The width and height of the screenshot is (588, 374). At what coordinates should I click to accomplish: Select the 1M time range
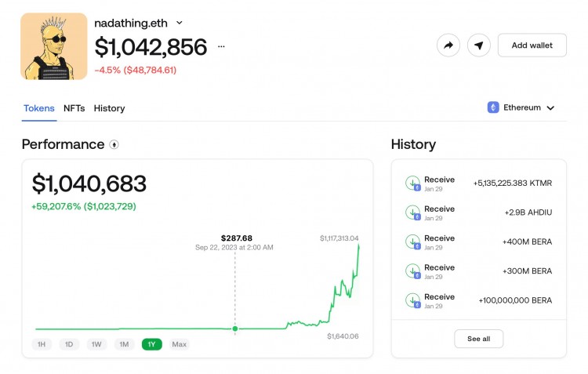pos(124,344)
